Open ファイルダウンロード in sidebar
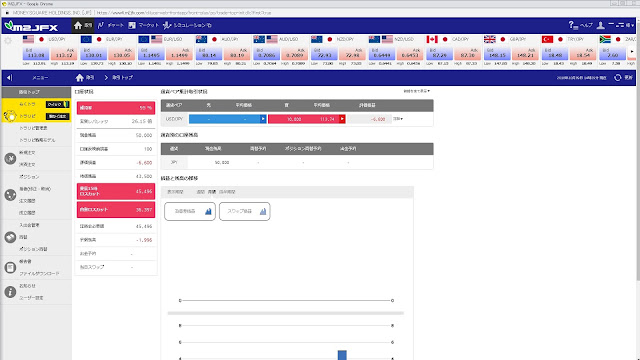Viewport: 640px width, 360px height. tap(39, 273)
